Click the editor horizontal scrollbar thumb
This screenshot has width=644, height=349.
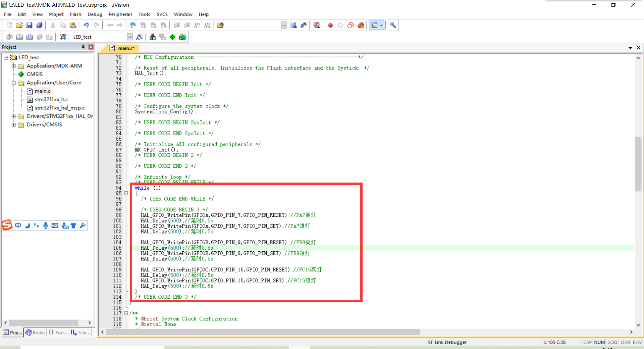point(263,332)
